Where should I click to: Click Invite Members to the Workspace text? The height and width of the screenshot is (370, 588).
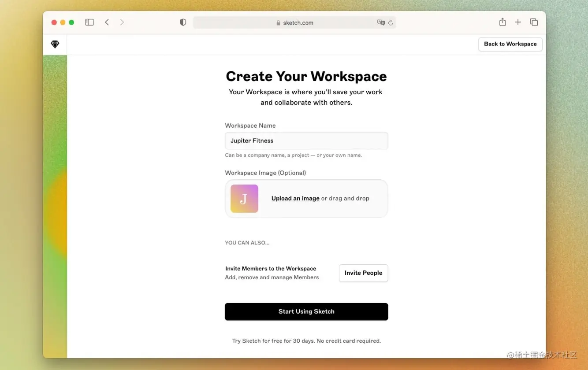(x=271, y=269)
